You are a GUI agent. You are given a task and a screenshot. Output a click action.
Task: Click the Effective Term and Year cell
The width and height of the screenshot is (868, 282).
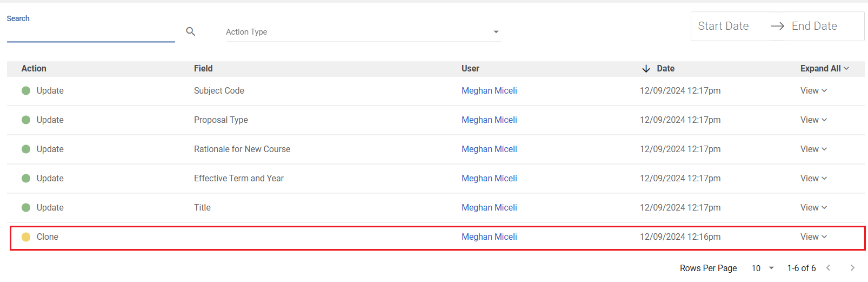239,179
